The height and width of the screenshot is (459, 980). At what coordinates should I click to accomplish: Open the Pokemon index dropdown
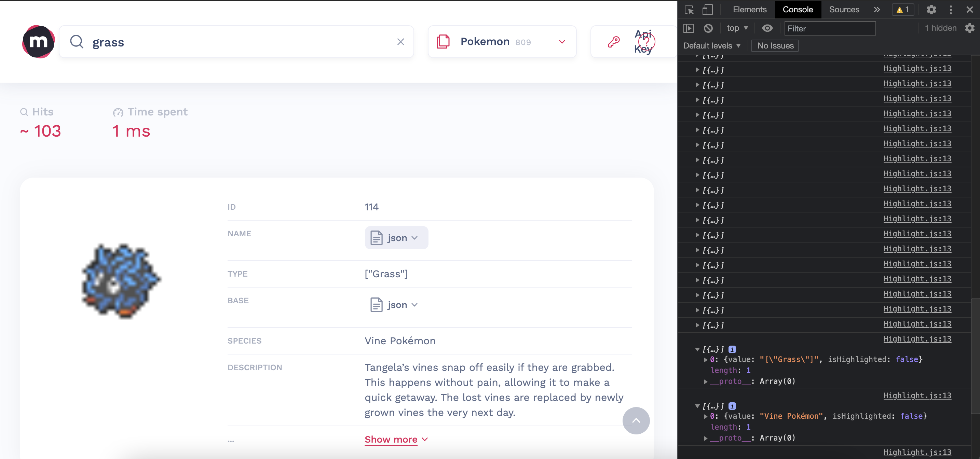[502, 42]
